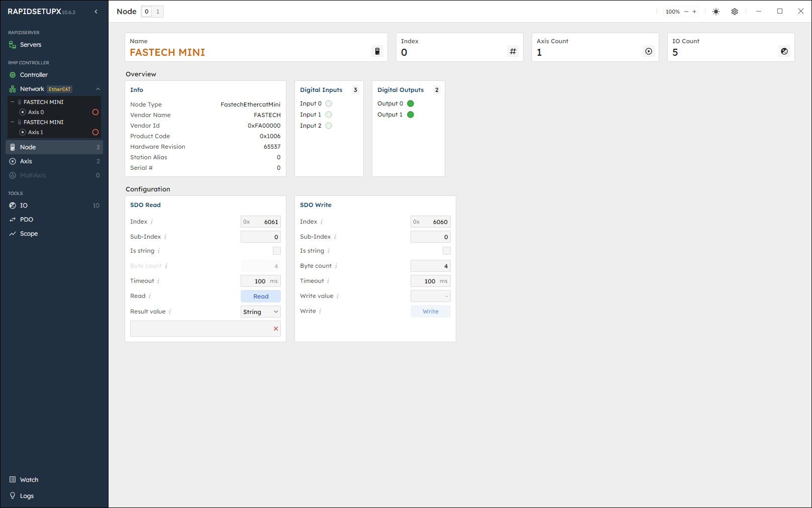The height and width of the screenshot is (508, 812).
Task: Decrease zoom with the minus icon
Action: (x=686, y=12)
